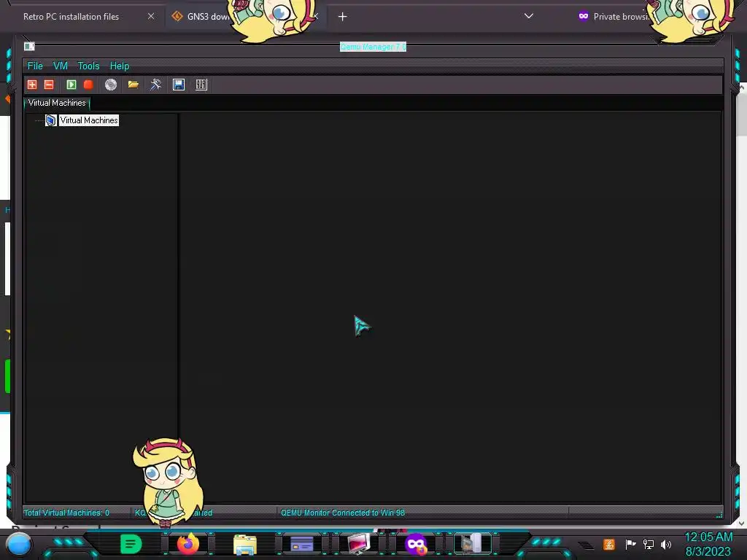Stop the VM with red stop icon
The image size is (747, 560).
pos(88,85)
